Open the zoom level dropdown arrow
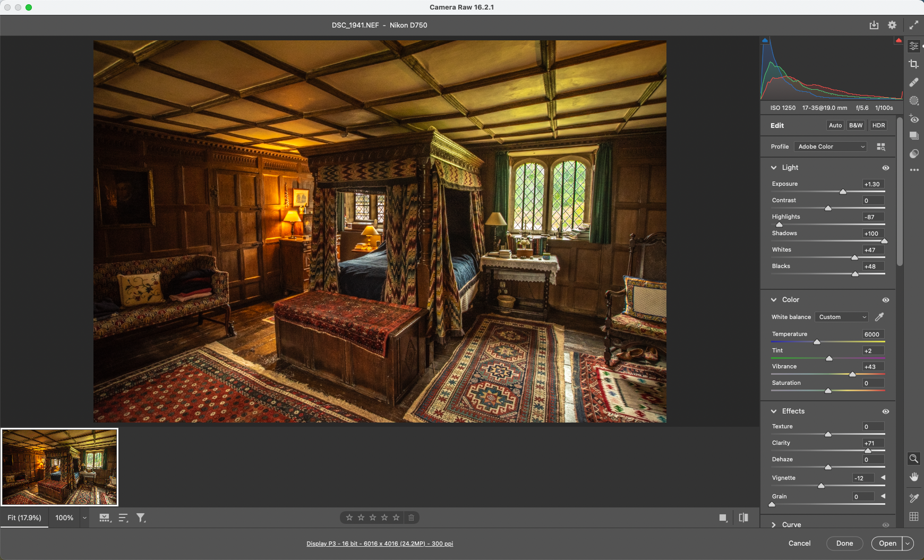 84,518
